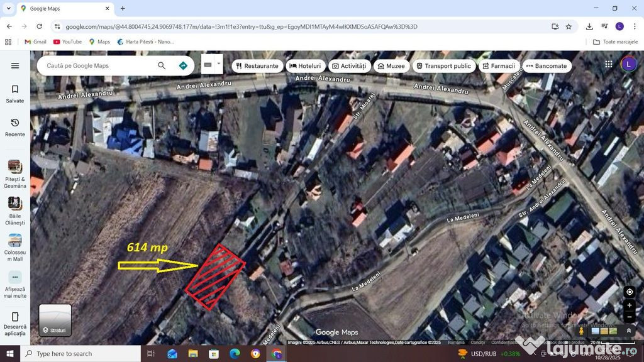Viewport: 644px width, 362px height.
Task: Open the Google Maps hamburger menu
Action: (15, 65)
